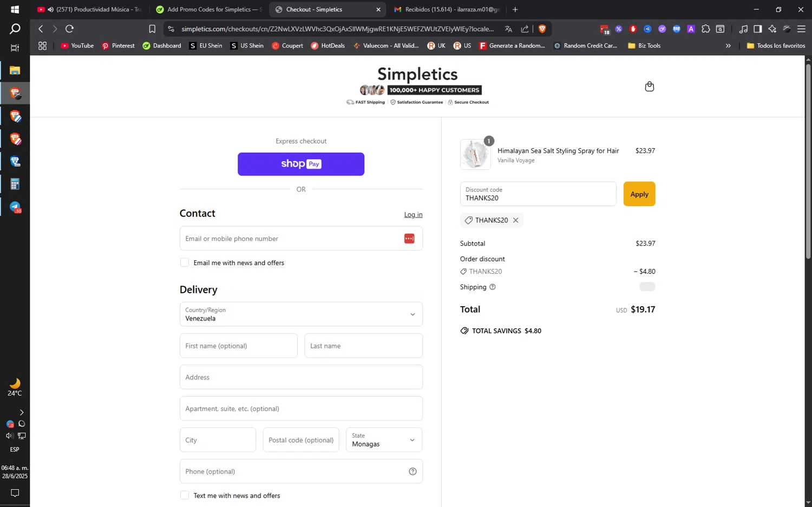Pay with the Shop Pay button
This screenshot has height=507, width=812.
coord(301,164)
